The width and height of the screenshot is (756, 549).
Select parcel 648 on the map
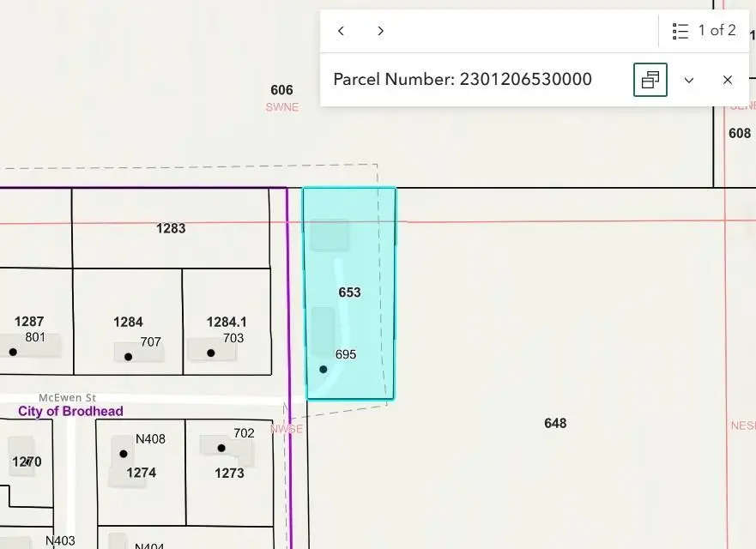coord(555,423)
